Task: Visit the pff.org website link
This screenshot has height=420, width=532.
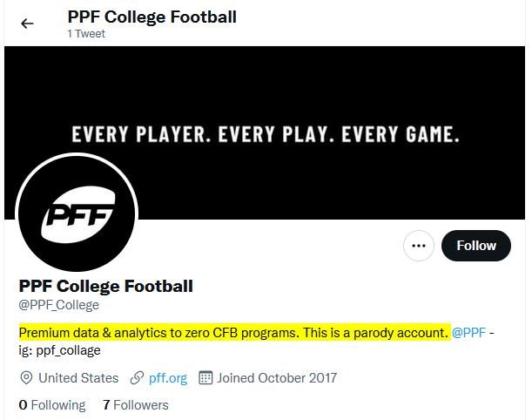Action: pos(167,378)
